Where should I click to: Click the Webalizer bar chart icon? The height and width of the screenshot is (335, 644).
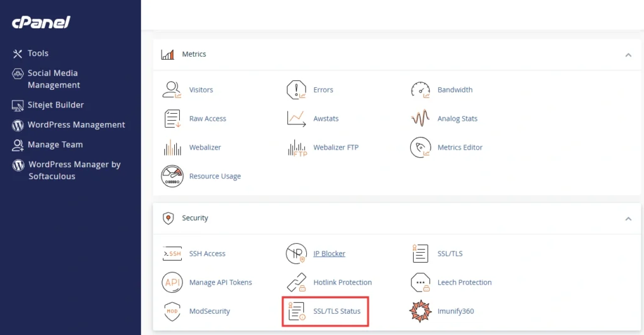(172, 147)
